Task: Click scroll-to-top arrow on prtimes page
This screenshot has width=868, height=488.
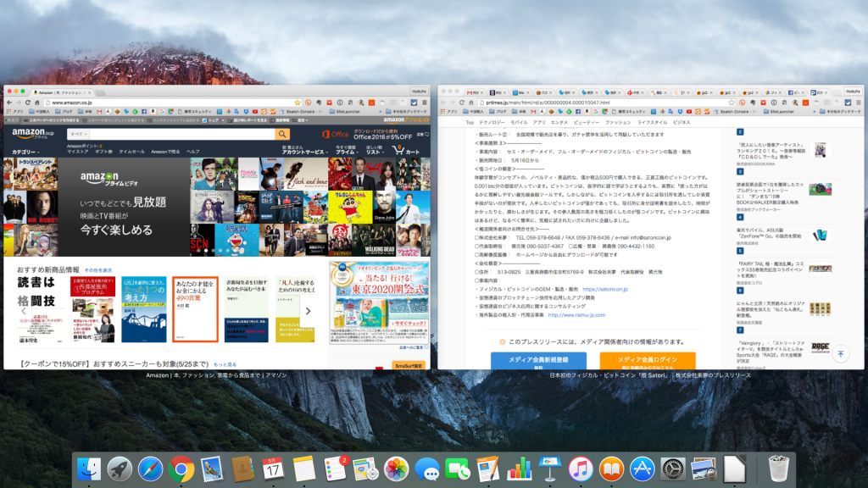Action: click(840, 354)
